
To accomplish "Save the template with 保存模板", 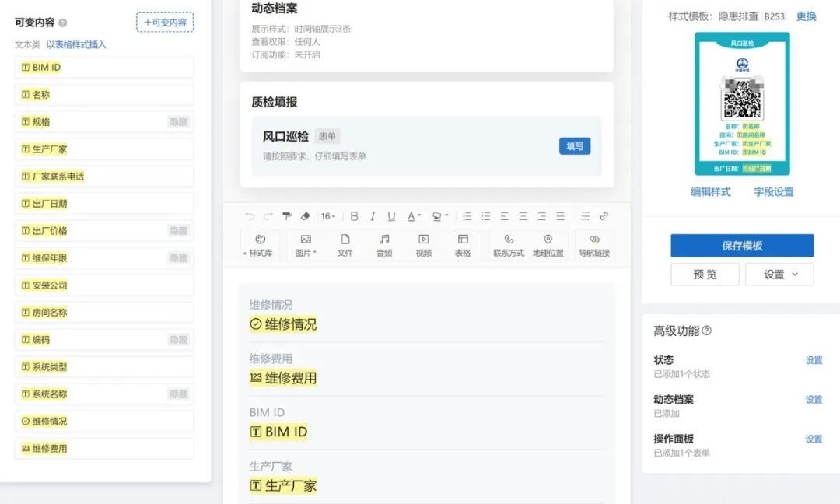I will 742,246.
